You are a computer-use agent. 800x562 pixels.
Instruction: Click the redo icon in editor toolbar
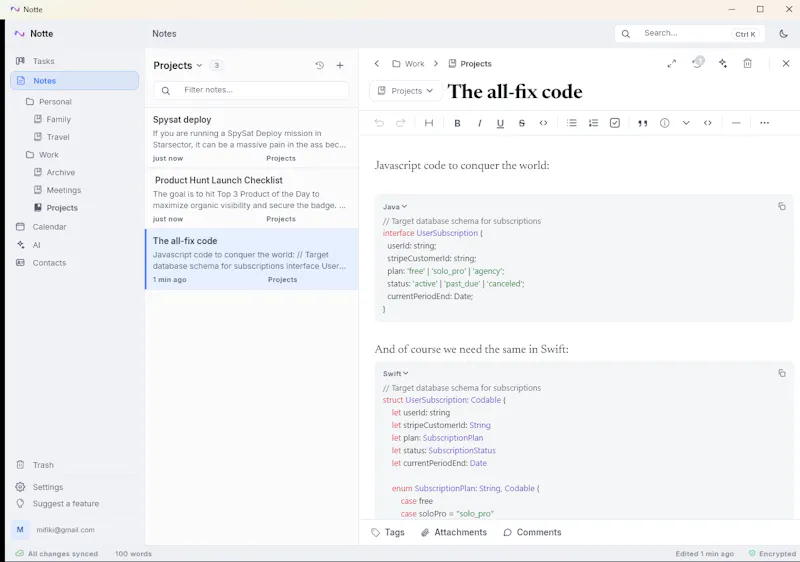[401, 123]
